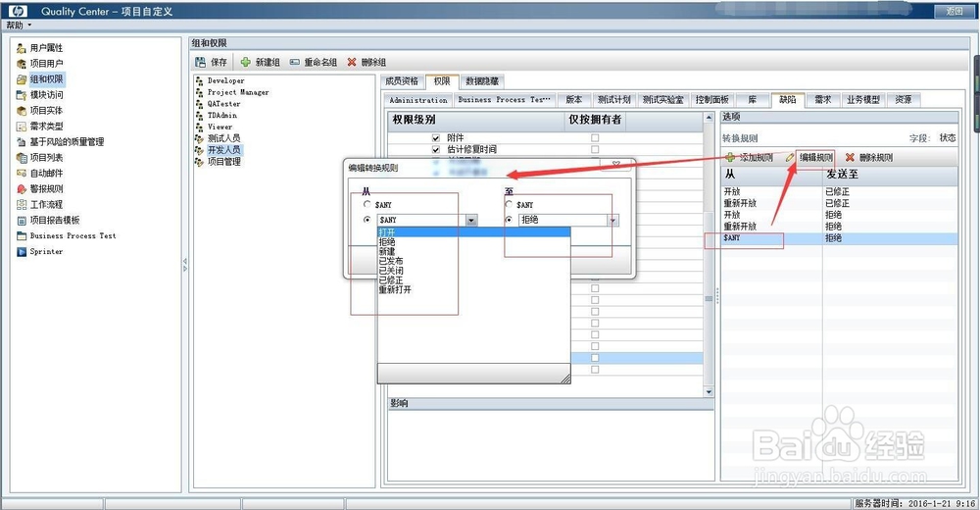The width and height of the screenshot is (980, 510).
Task: Click the TDAdmin group icon
Action: tap(199, 115)
